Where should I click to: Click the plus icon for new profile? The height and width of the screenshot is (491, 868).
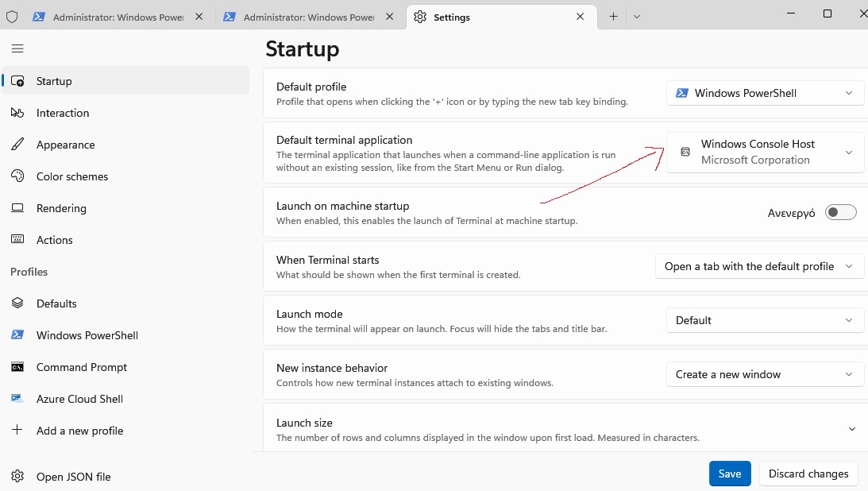(x=17, y=430)
